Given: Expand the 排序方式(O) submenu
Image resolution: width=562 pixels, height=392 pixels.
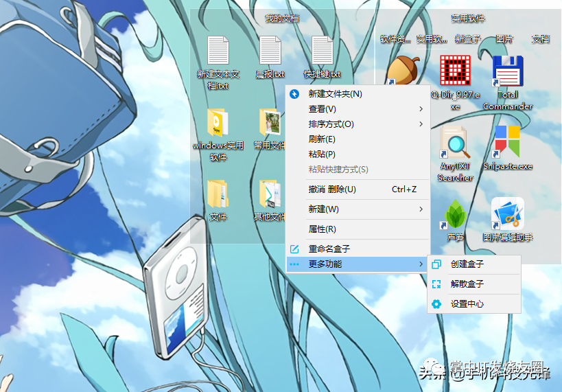Looking at the screenshot, I should click(358, 124).
